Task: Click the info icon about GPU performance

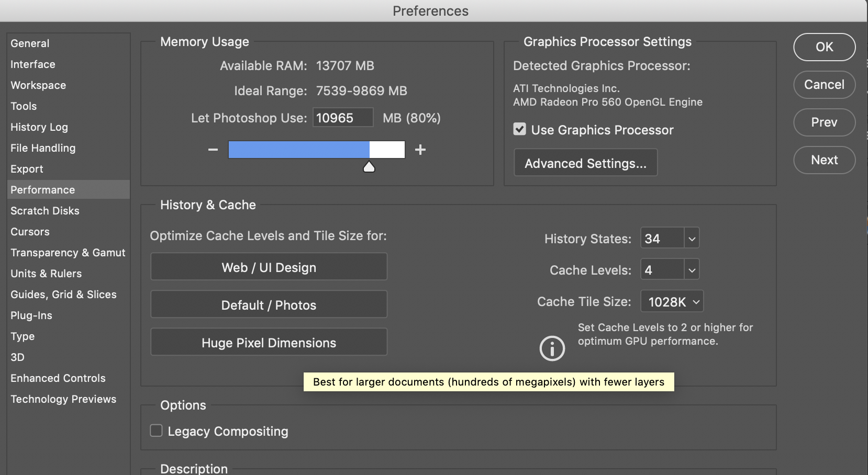Action: 552,348
